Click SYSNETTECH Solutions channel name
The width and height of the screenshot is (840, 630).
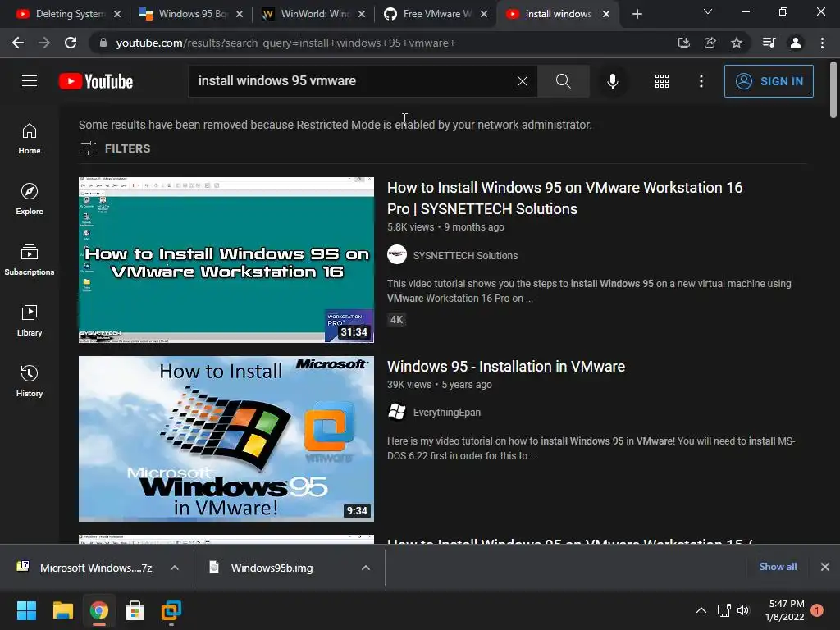point(466,256)
